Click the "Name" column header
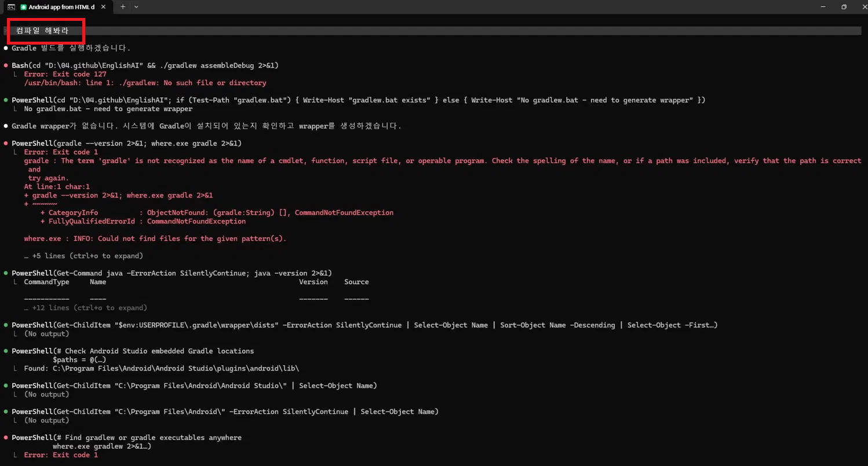Screen dimensions: 868x466 (x=98, y=282)
